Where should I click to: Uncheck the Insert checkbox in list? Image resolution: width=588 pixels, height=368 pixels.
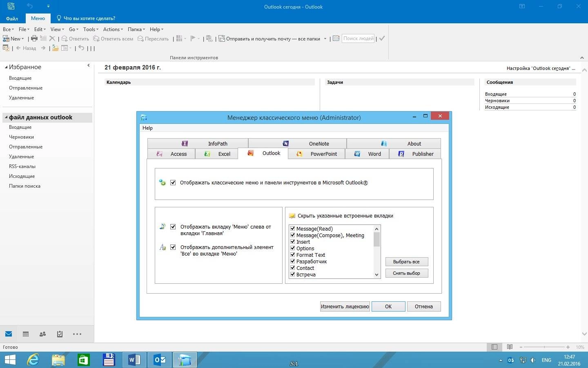293,242
